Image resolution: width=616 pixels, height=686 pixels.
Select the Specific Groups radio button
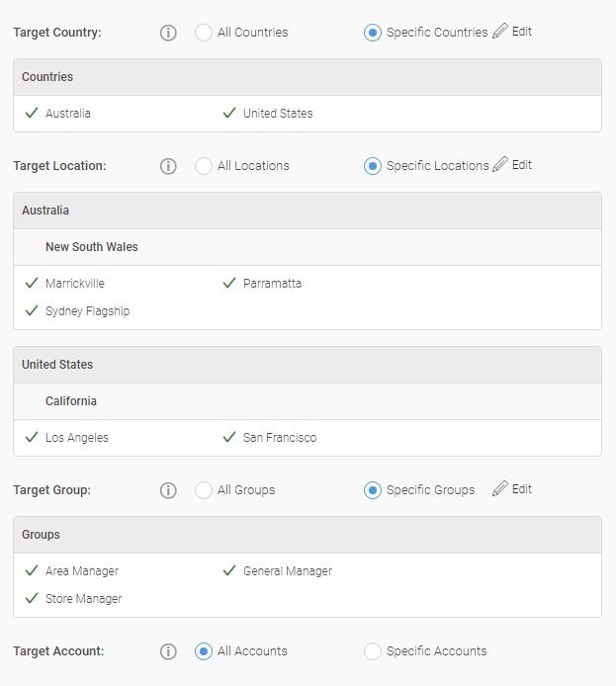[x=373, y=490]
